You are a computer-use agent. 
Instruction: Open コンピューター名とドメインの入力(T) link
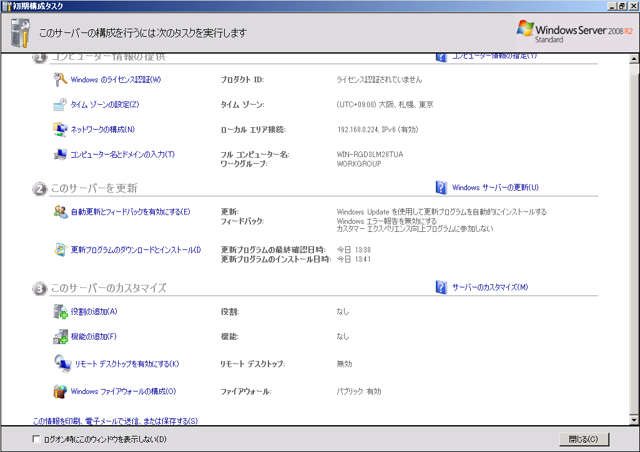pos(122,154)
